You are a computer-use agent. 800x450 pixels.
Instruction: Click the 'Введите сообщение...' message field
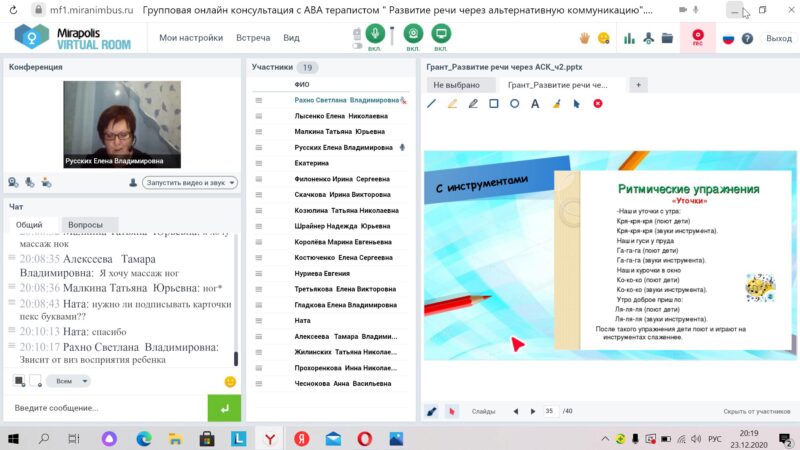point(106,408)
